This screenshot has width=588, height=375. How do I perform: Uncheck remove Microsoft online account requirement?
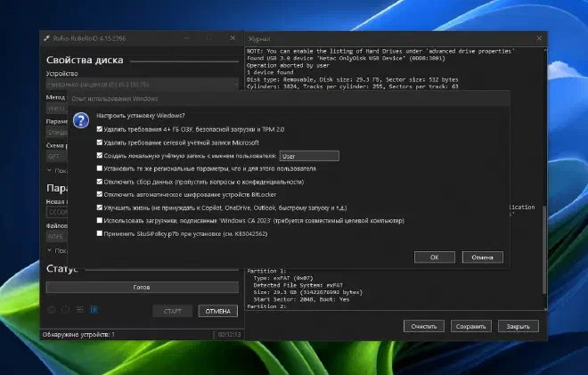(100, 143)
